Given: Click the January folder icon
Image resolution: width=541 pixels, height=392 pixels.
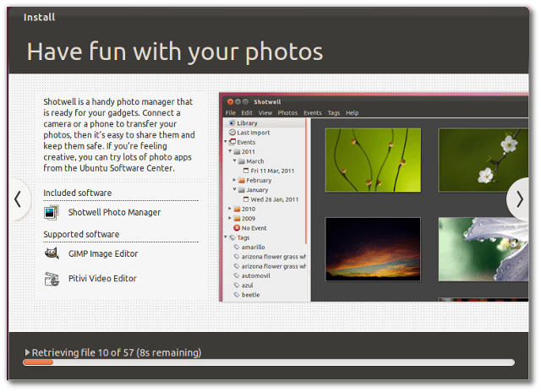Looking at the screenshot, I should point(242,190).
